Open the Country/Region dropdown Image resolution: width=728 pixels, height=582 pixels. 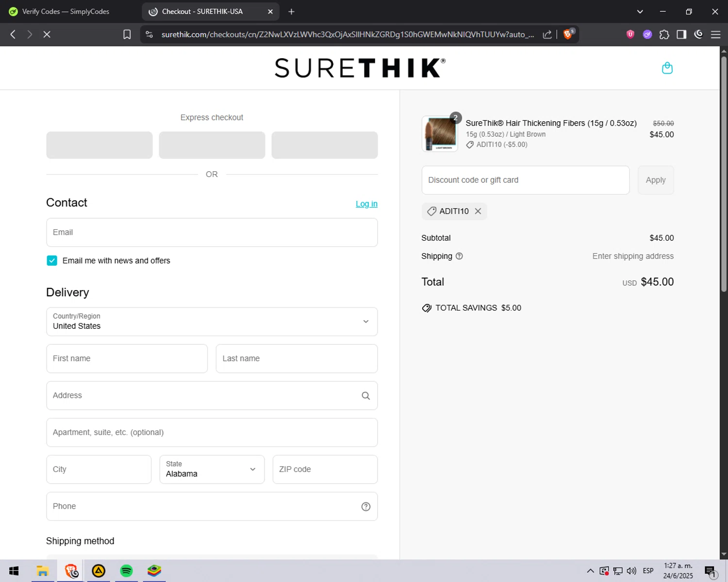click(212, 322)
